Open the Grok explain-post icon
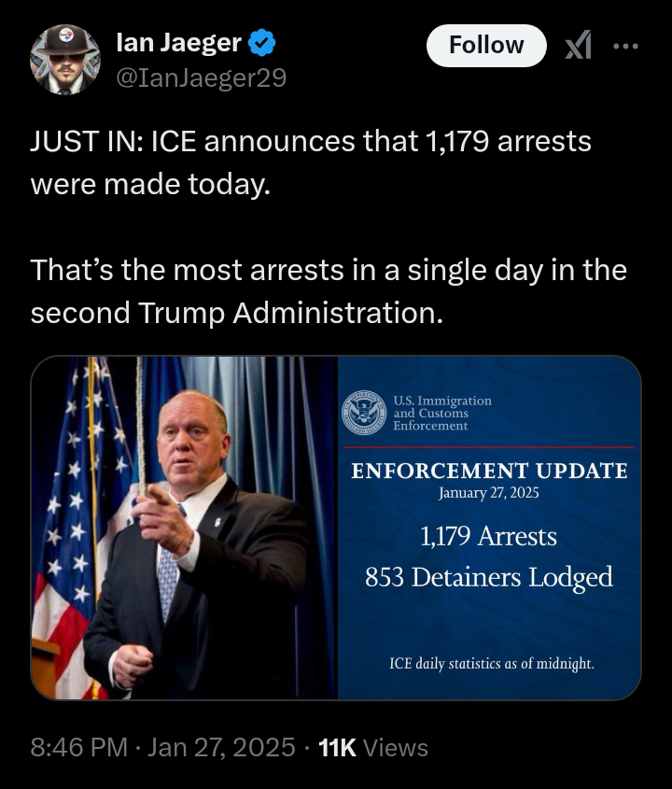Viewport: 672px width, 789px height. [x=579, y=45]
